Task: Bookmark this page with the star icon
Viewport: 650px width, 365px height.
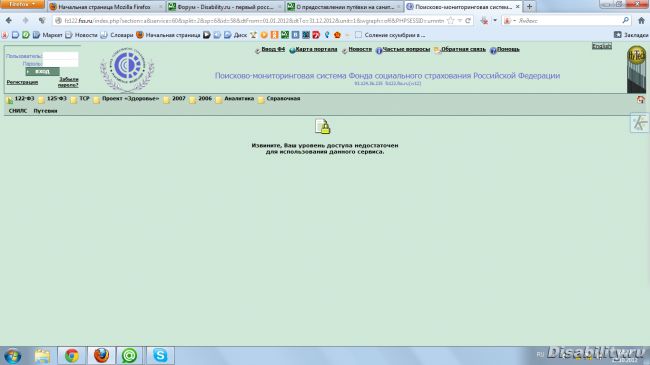Action: click(x=450, y=20)
